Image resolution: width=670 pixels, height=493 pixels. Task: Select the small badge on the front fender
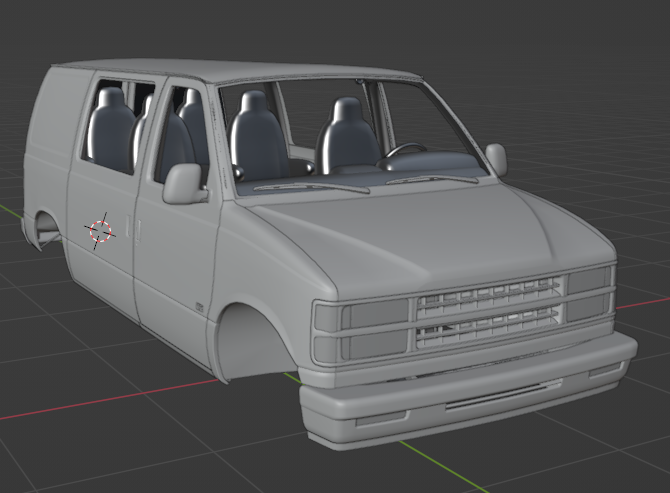tap(199, 306)
